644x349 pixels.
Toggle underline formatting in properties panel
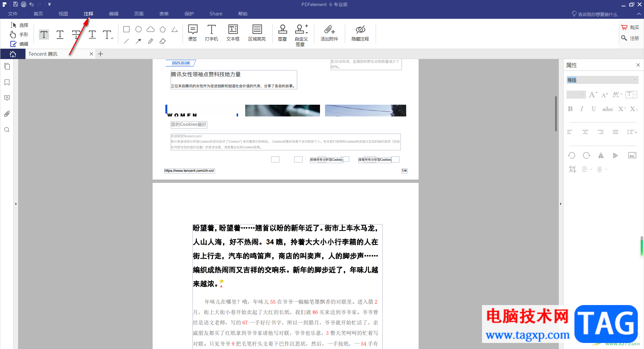pyautogui.click(x=594, y=109)
